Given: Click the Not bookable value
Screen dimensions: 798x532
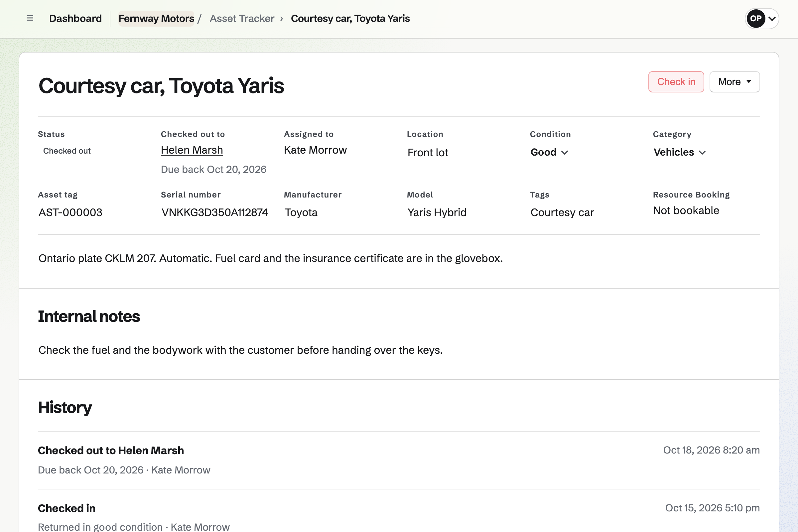Looking at the screenshot, I should [686, 211].
